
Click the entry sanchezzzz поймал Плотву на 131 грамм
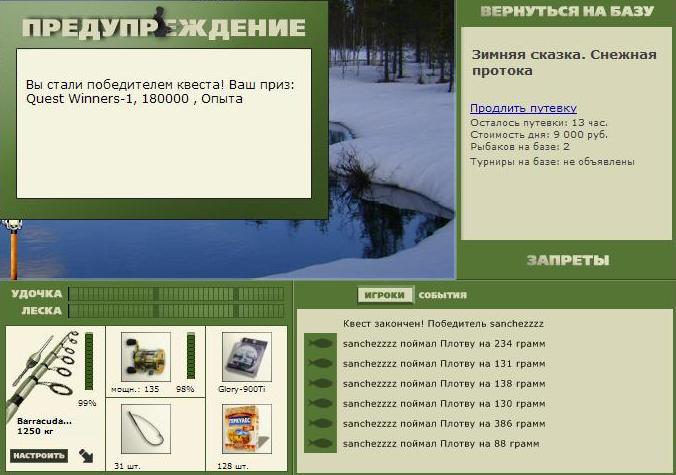click(444, 363)
